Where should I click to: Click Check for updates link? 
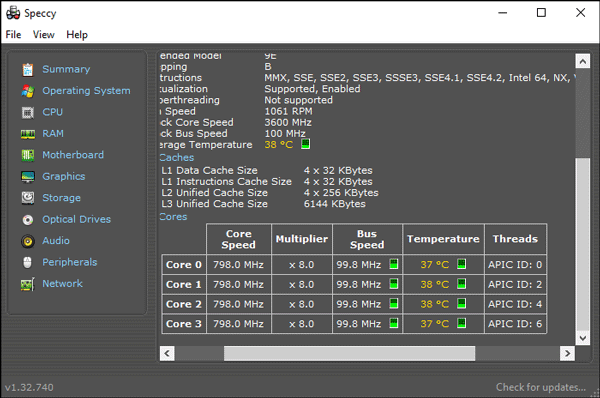[x=541, y=387]
